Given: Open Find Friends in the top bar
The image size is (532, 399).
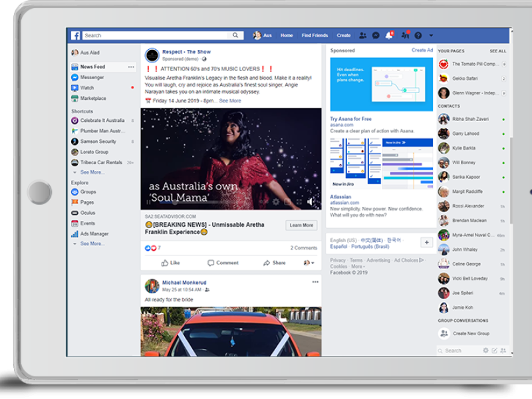Looking at the screenshot, I should [315, 35].
